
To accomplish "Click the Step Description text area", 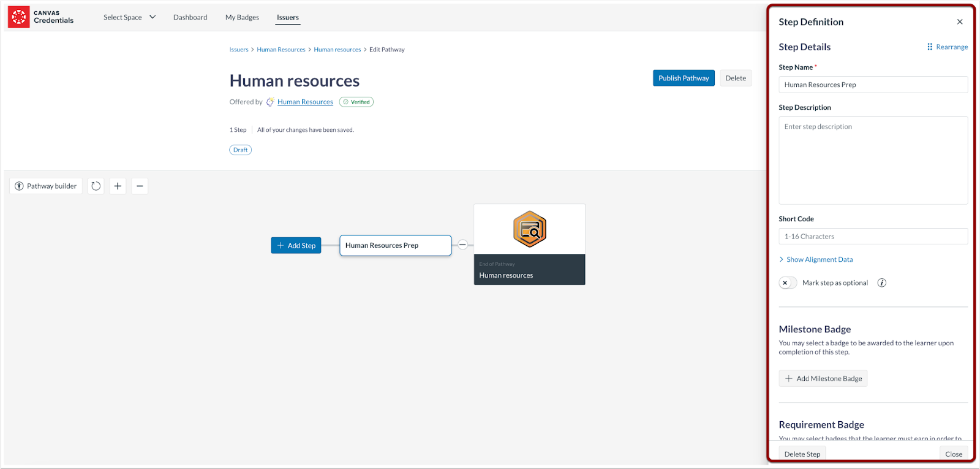I will tap(873, 161).
